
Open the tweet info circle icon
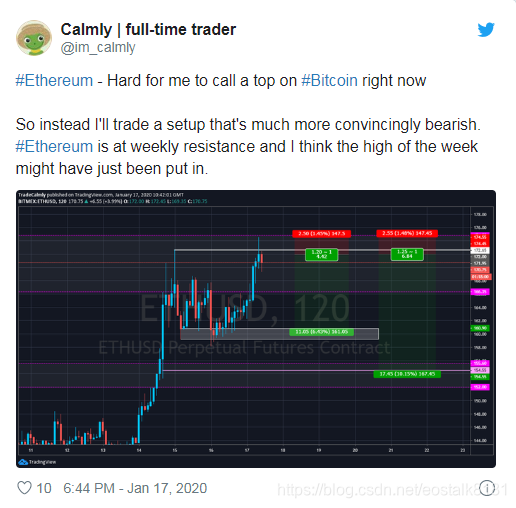point(487,488)
